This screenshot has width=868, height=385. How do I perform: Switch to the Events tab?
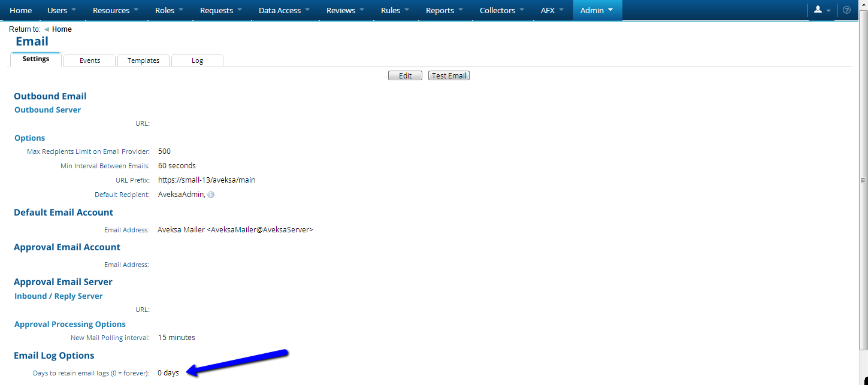(x=89, y=60)
